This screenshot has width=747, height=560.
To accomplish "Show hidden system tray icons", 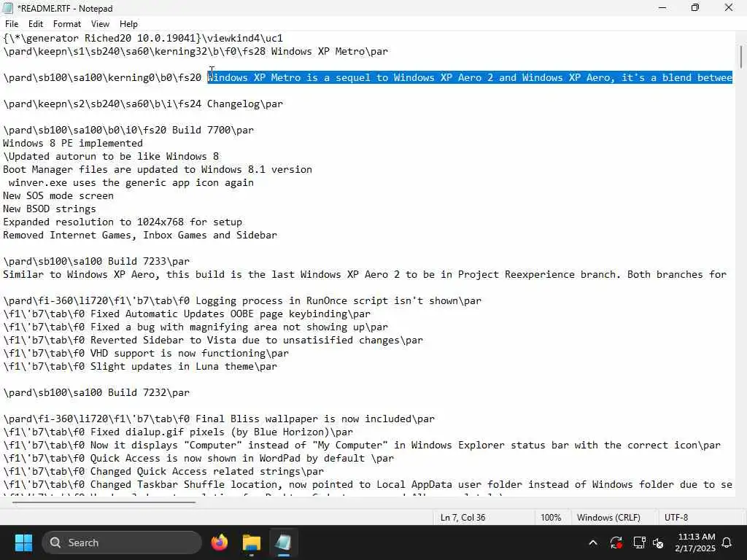I will pos(592,542).
